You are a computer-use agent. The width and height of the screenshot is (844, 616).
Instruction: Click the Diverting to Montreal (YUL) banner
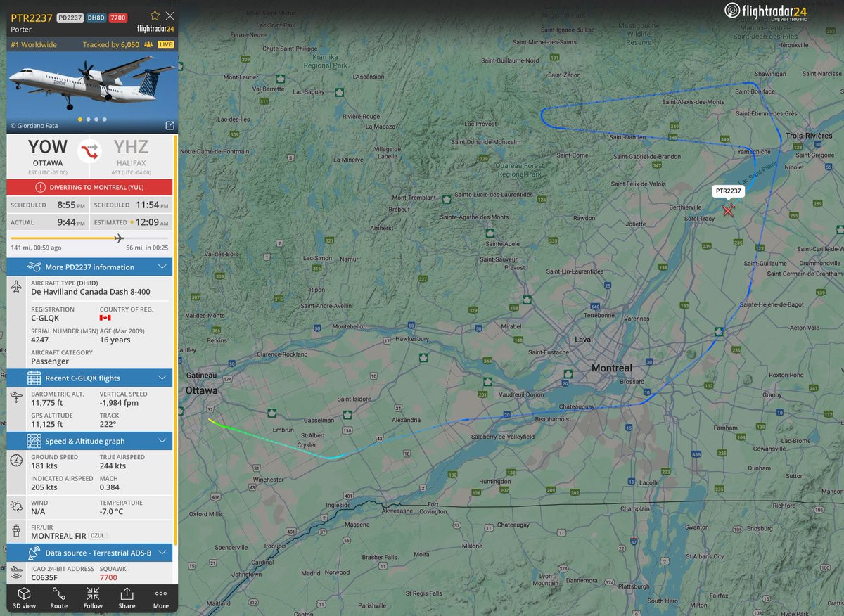tap(89, 187)
